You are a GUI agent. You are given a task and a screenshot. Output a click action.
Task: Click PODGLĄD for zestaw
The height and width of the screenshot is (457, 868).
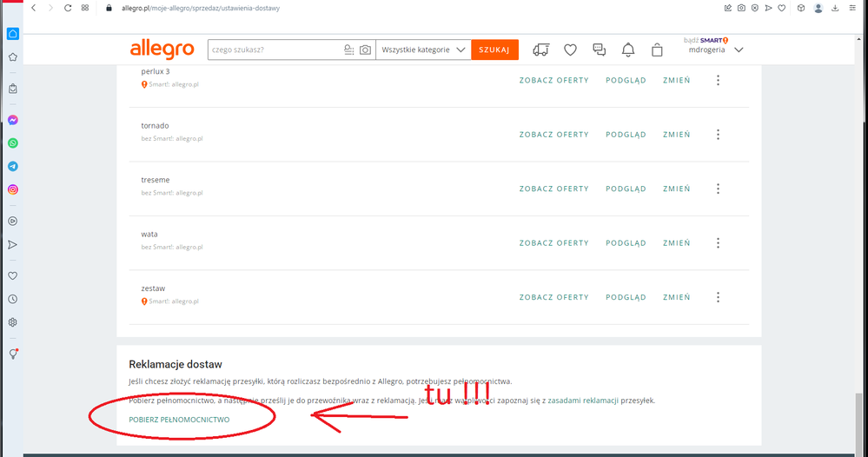coord(626,297)
